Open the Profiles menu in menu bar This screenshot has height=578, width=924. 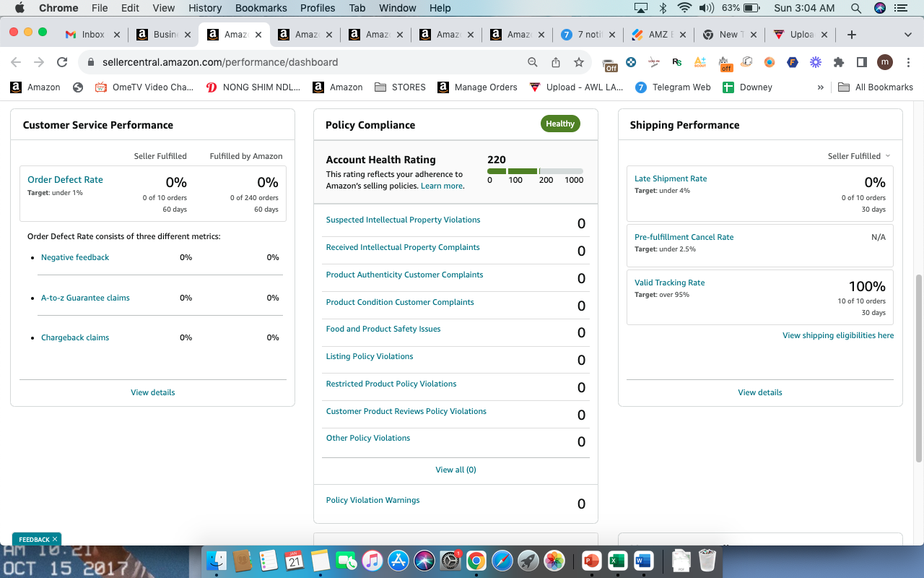318,8
